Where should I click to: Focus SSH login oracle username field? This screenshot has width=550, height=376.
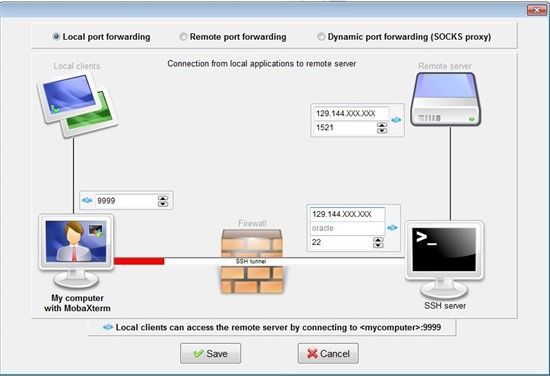[x=347, y=228]
